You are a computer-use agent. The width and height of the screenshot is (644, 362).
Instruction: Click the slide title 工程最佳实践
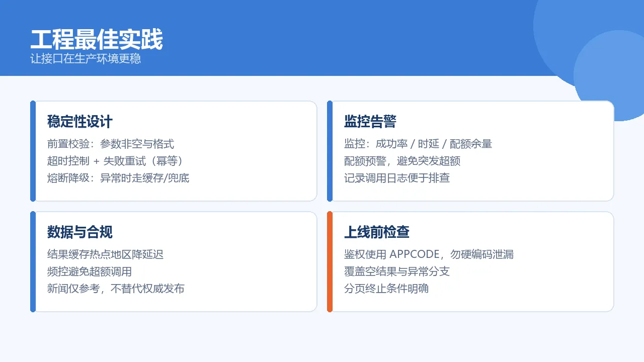(x=97, y=40)
